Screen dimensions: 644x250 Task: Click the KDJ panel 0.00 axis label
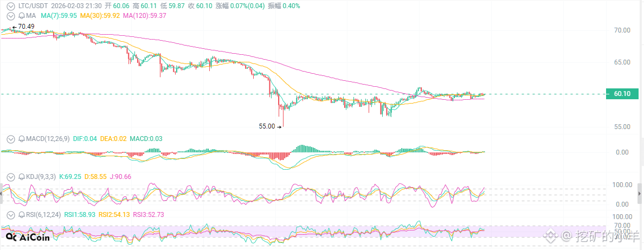point(623,204)
